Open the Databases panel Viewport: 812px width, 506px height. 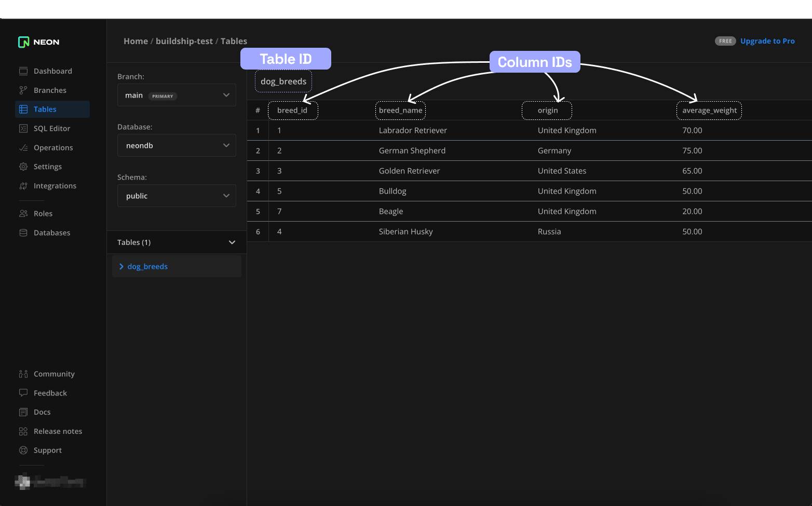51,233
